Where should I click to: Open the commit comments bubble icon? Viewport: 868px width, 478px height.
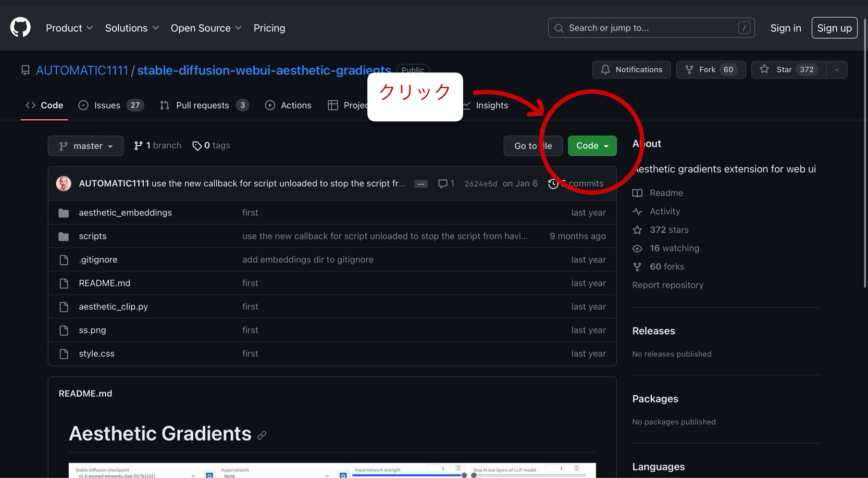point(443,183)
